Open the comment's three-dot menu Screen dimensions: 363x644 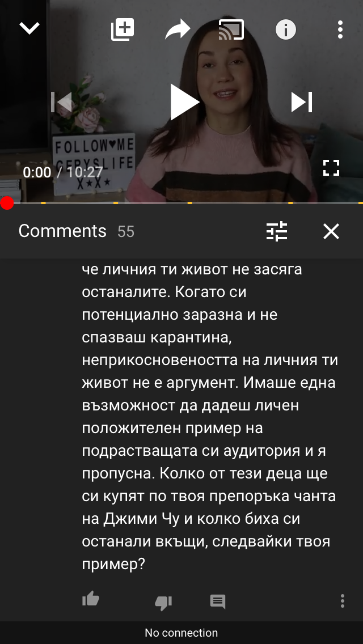(x=343, y=601)
